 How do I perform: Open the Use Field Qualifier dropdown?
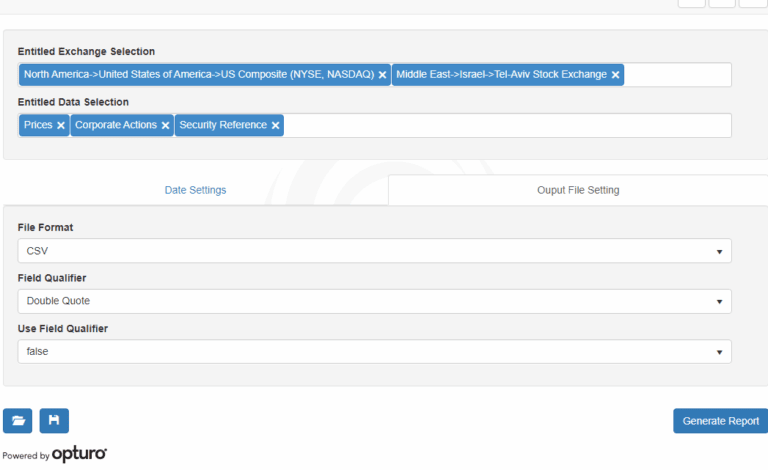pyautogui.click(x=374, y=352)
